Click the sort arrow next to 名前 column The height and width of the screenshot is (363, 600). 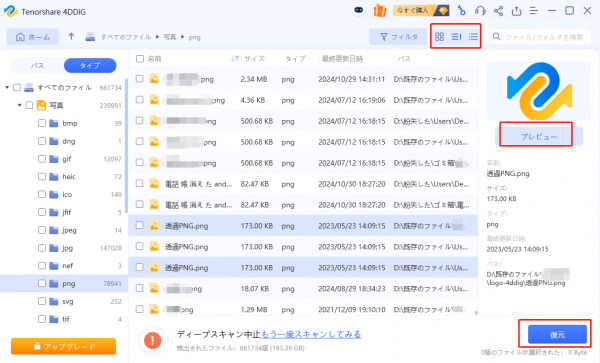coord(235,59)
